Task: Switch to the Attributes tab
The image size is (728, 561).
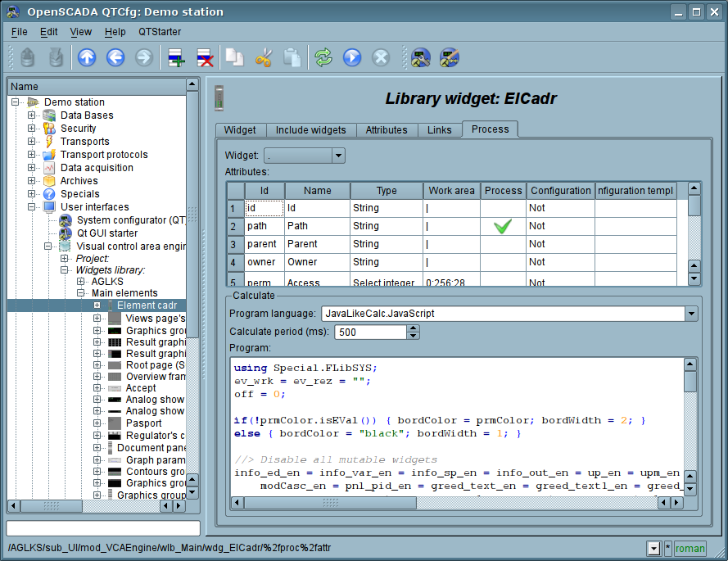Action: pyautogui.click(x=386, y=130)
